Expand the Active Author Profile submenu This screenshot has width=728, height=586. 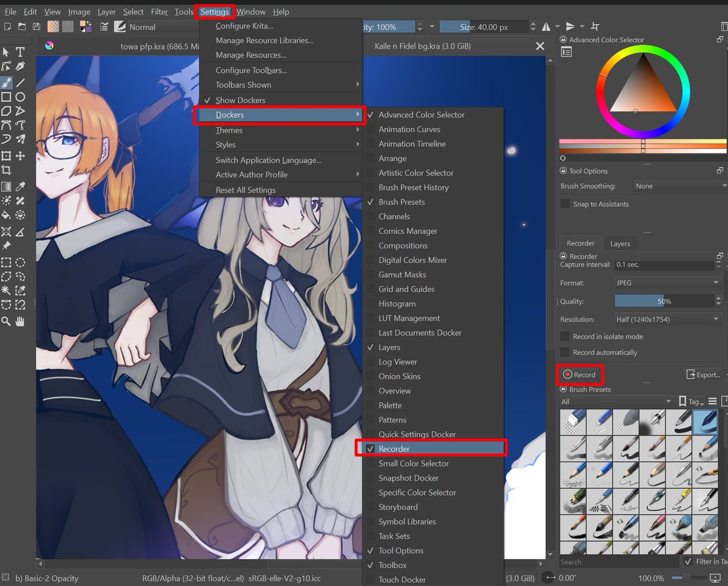(x=281, y=175)
